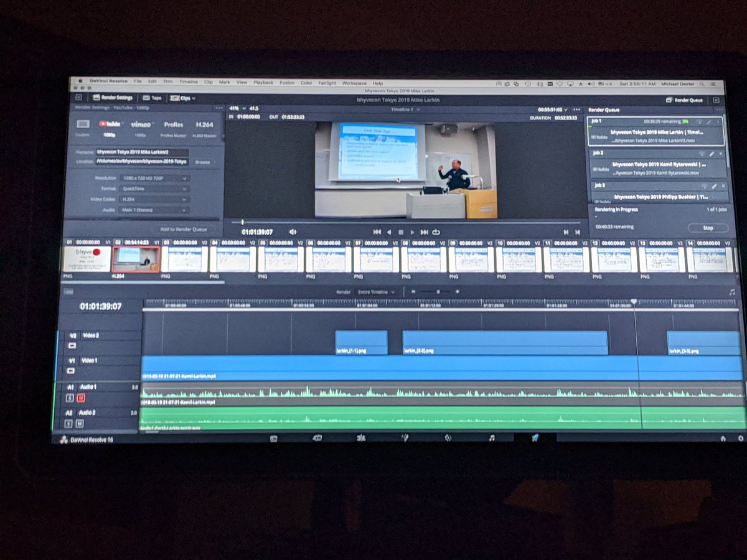Stop the render in progress

708,228
